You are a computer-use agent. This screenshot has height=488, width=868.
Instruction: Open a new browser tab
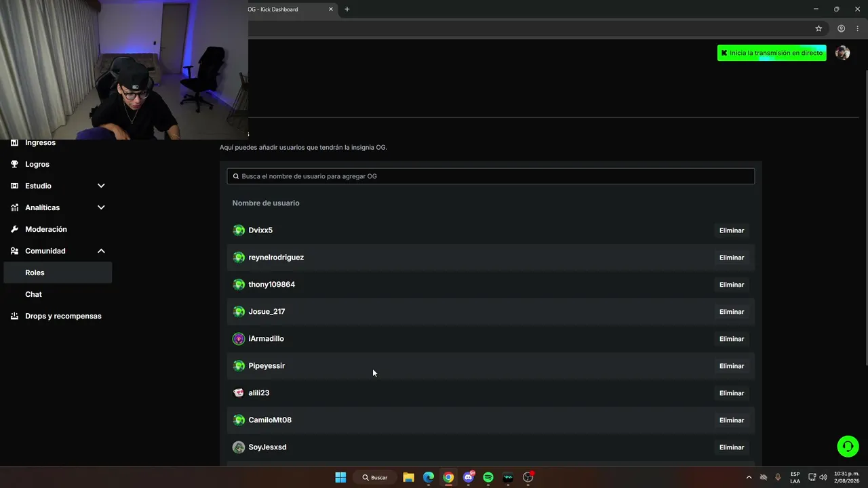coord(347,9)
